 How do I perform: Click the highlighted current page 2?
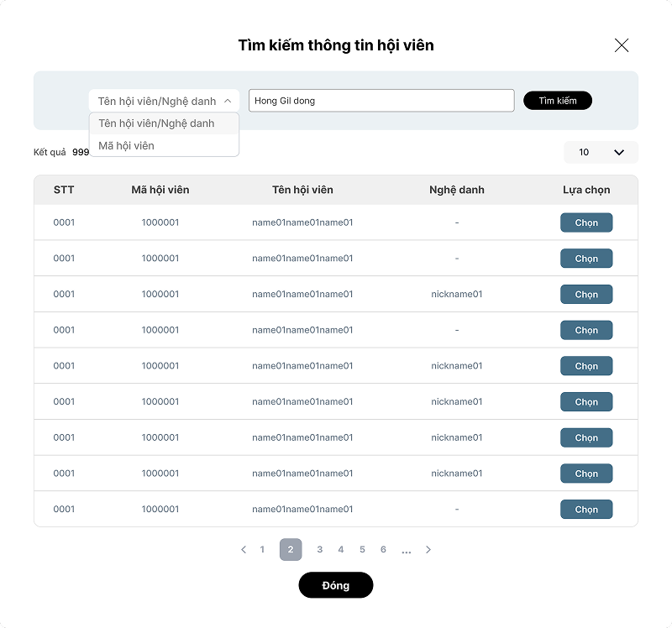[291, 550]
